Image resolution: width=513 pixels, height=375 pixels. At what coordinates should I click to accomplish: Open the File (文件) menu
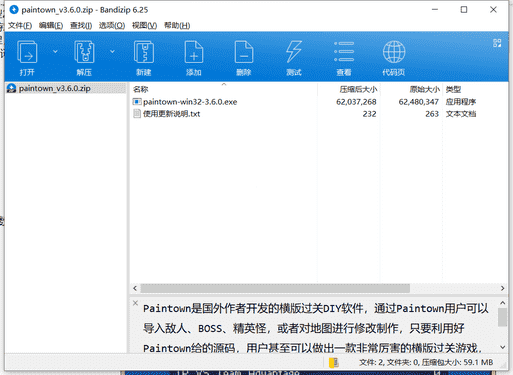tap(20, 26)
